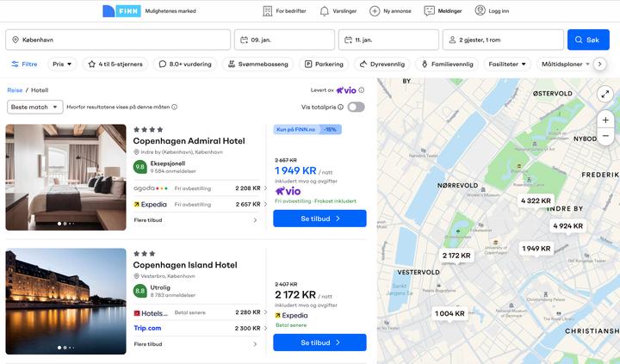Go to Reise breadcrumb link
Image resolution: width=620 pixels, height=364 pixels.
[15, 90]
